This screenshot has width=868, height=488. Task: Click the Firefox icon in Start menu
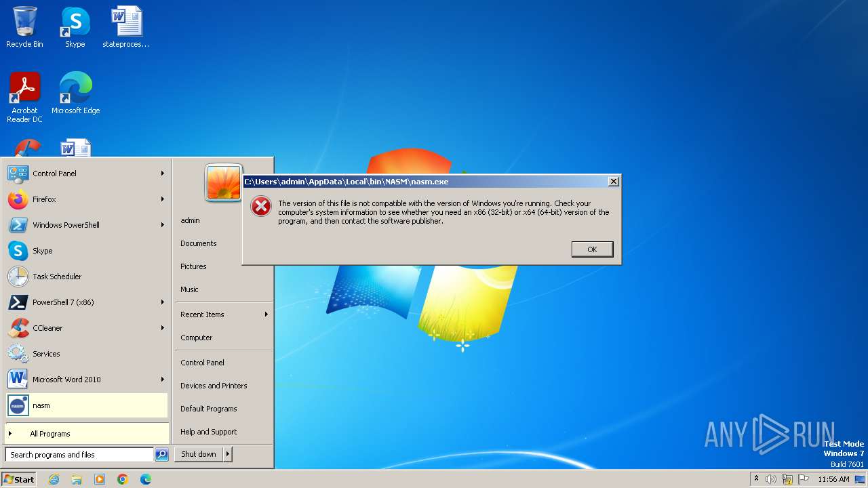coord(18,199)
